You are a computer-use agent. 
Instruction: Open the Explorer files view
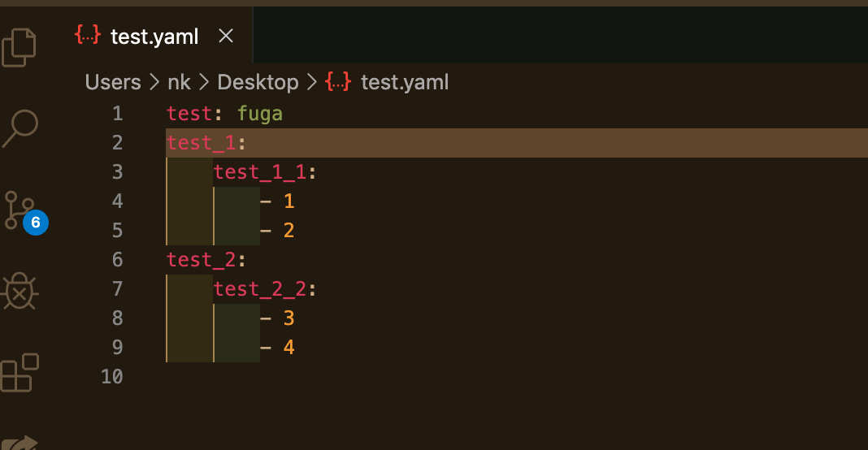[x=19, y=48]
